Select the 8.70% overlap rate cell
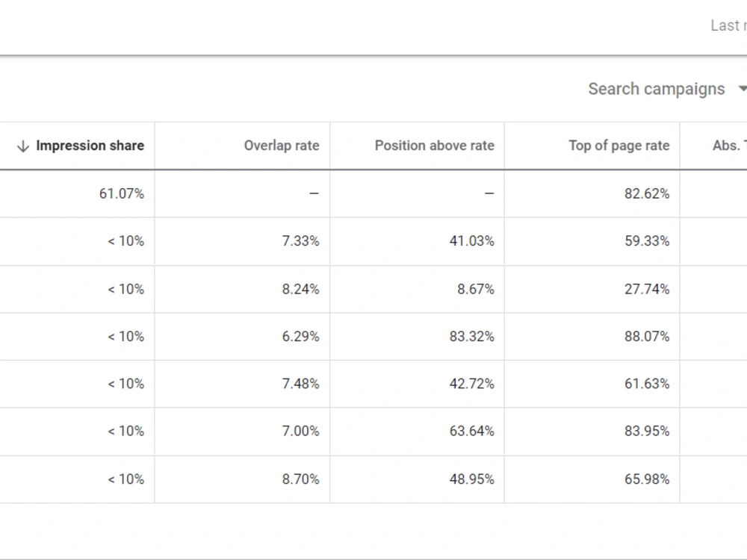 [300, 479]
